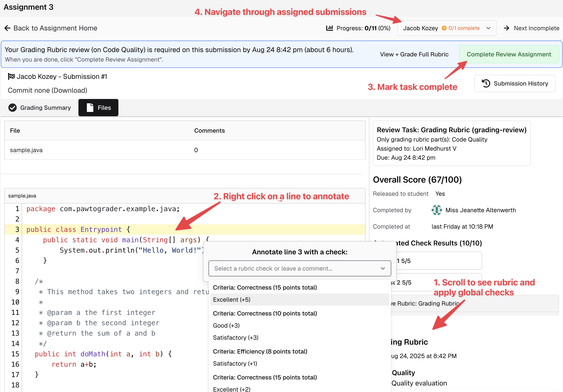Screen dimensions: 563x392
Task: Click the checkmark icon on Grading Summary
Action: [12, 107]
